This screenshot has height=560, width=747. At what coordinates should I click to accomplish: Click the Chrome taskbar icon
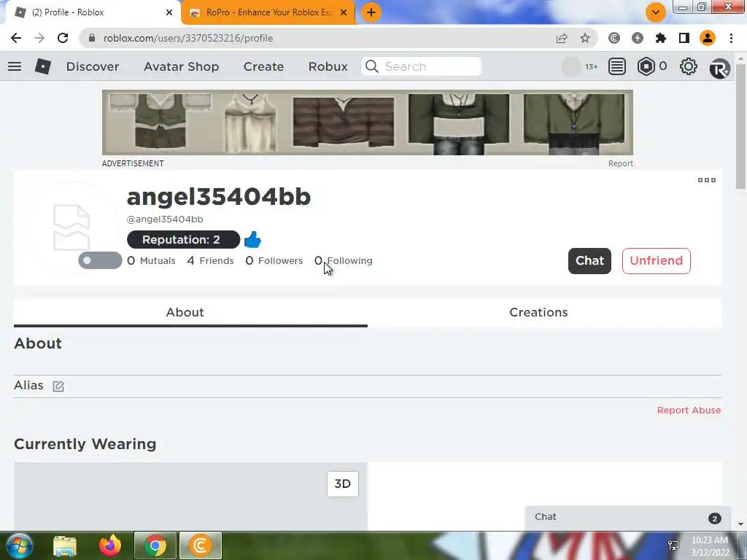(x=155, y=545)
